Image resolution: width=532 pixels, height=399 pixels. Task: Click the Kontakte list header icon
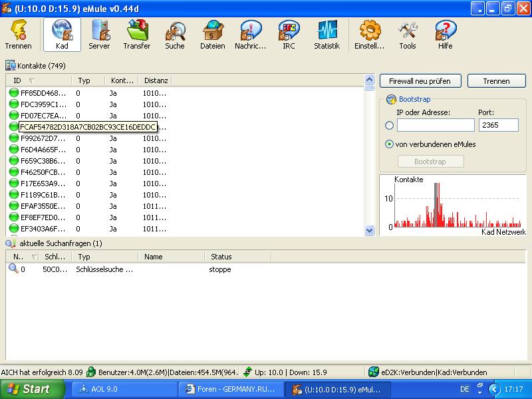[x=10, y=65]
